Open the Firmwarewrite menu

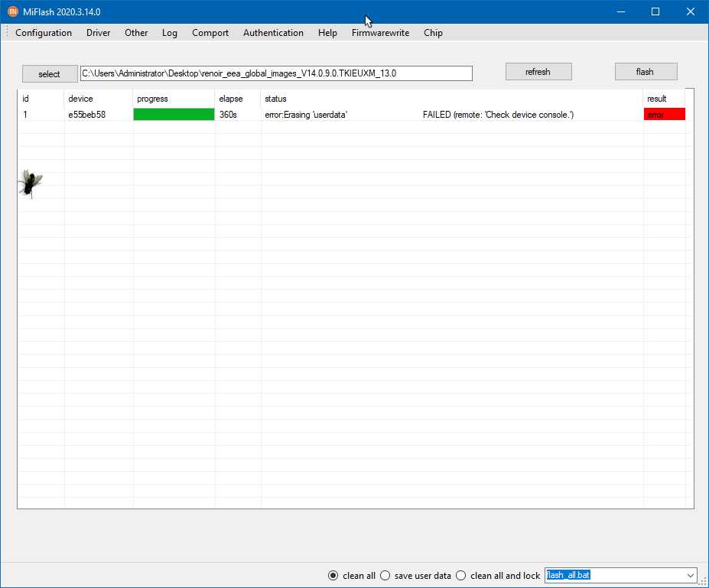[x=380, y=33]
